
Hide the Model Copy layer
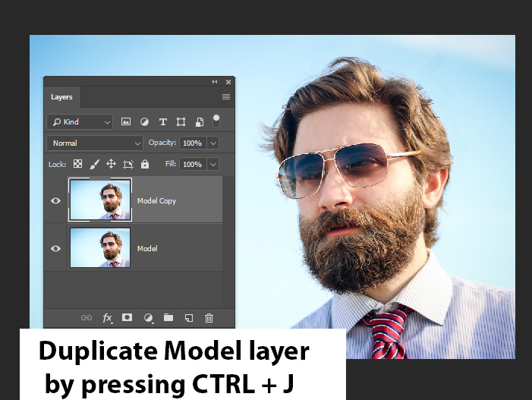(x=55, y=200)
